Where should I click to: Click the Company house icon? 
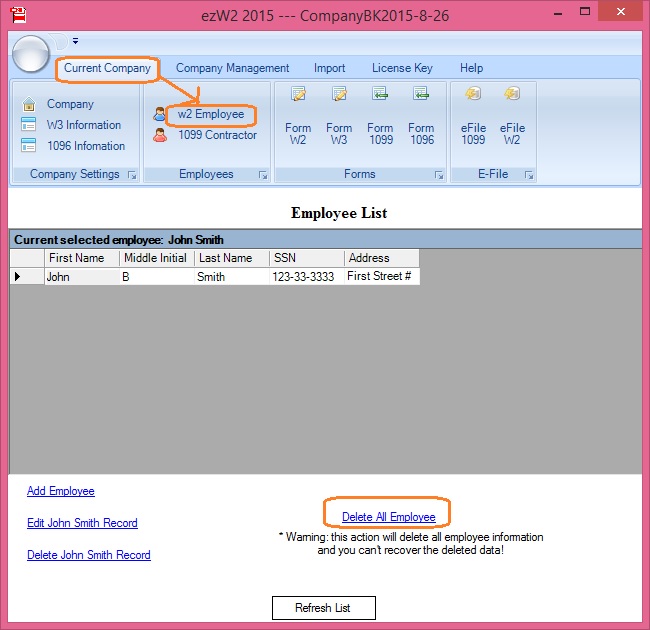[29, 104]
